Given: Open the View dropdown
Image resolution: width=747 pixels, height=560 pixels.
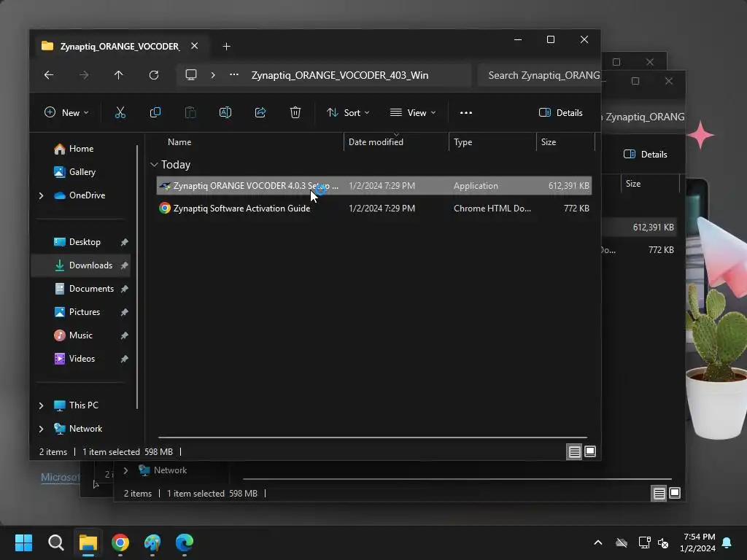Looking at the screenshot, I should (413, 113).
